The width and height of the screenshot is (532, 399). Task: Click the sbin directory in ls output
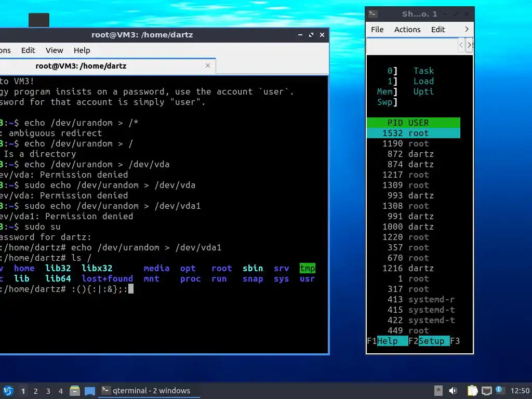[253, 268]
